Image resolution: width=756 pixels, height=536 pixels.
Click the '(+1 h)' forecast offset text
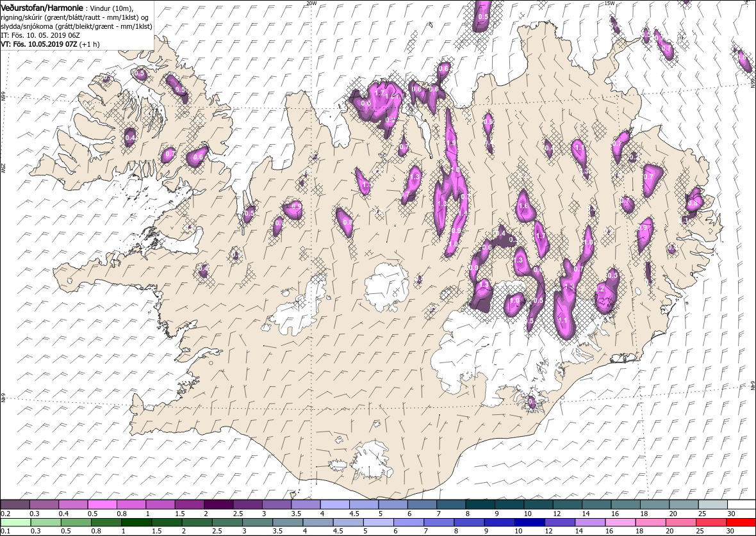(x=89, y=44)
